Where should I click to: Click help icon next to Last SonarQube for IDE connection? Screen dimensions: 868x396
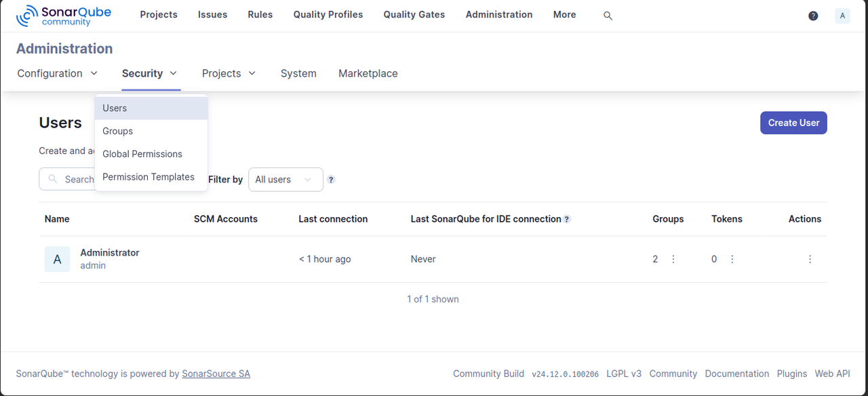pos(567,219)
